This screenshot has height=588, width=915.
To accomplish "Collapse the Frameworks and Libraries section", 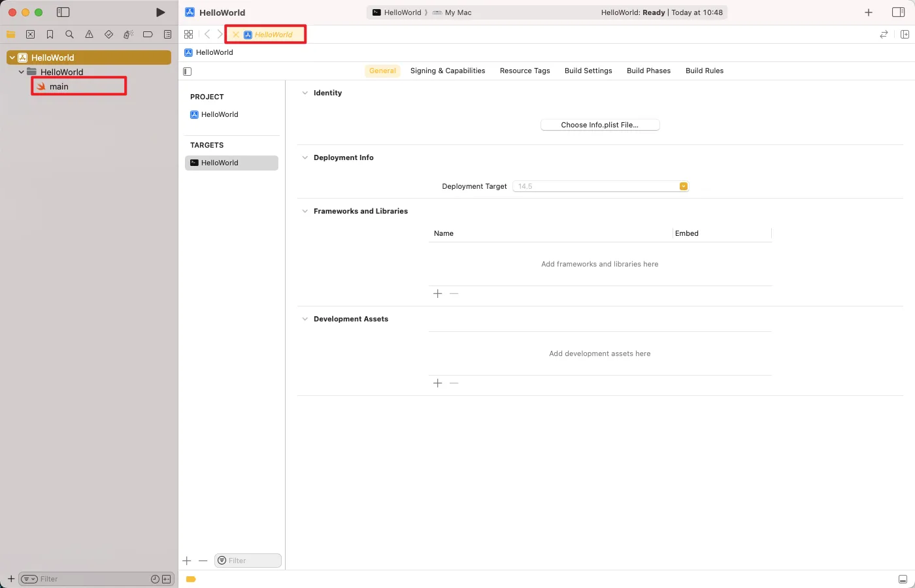I will tap(305, 211).
